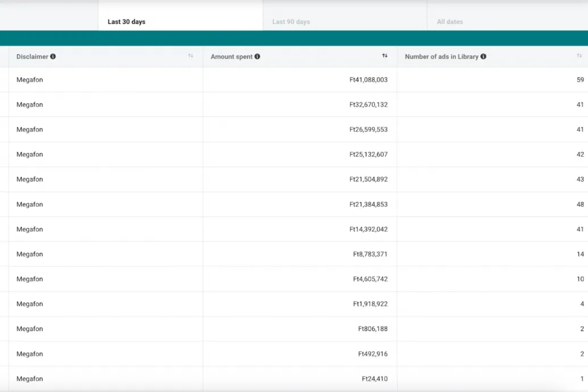Select amount Ft32,670,132
This screenshot has width=588, height=392.
[x=368, y=105]
